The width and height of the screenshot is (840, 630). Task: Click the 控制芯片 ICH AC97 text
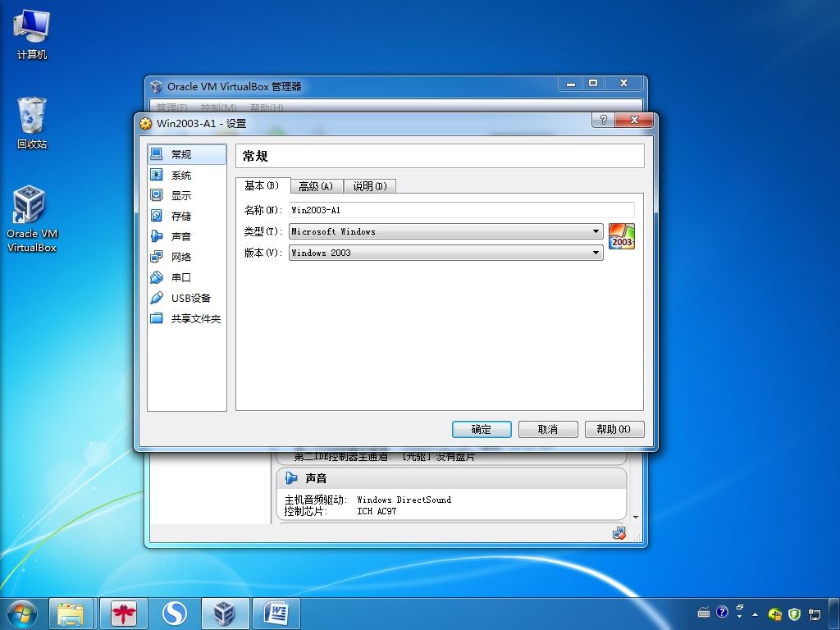[x=340, y=512]
